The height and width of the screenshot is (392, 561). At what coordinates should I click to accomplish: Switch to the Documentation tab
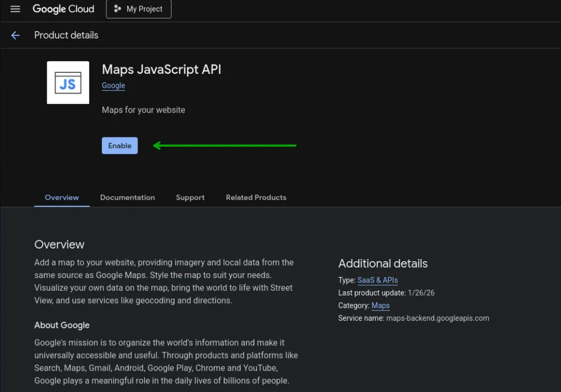(127, 198)
